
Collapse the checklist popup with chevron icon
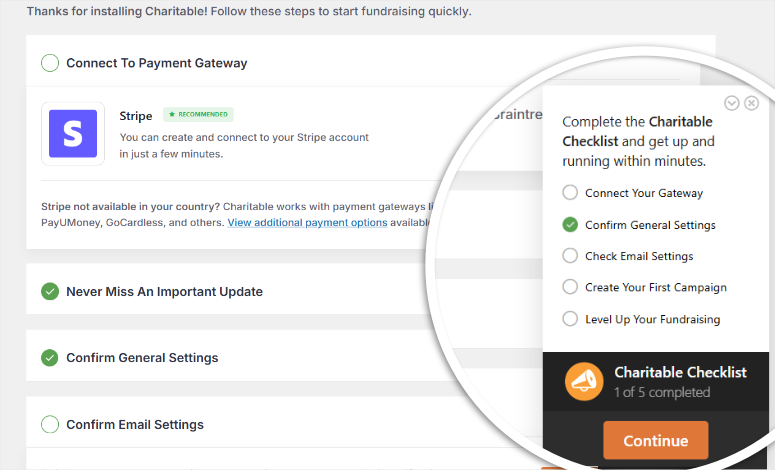click(732, 103)
